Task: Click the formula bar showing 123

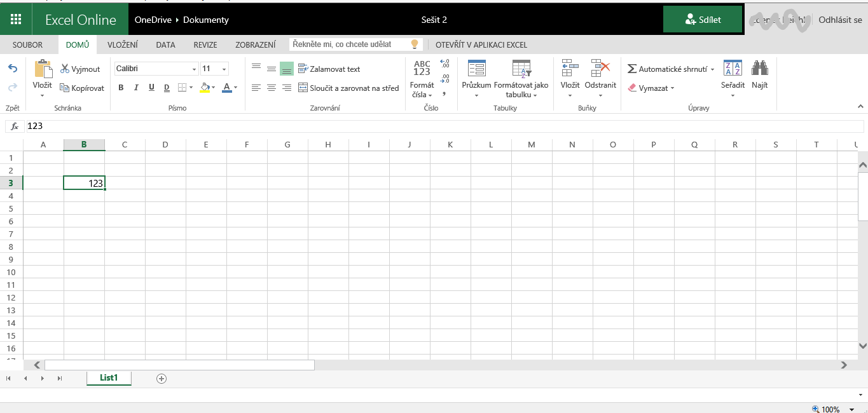Action: (x=445, y=126)
